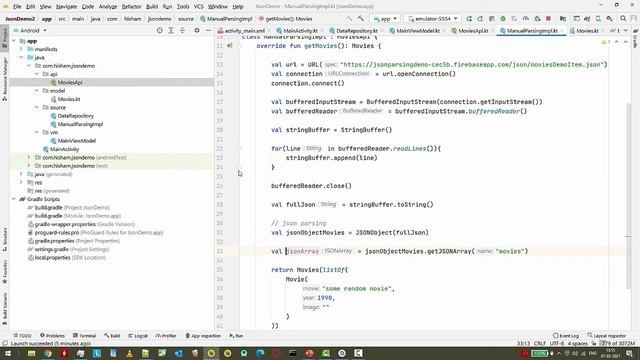Click the Search Everywhere magnifier icon
Image resolution: width=640 pixels, height=360 pixels.
pos(623,19)
